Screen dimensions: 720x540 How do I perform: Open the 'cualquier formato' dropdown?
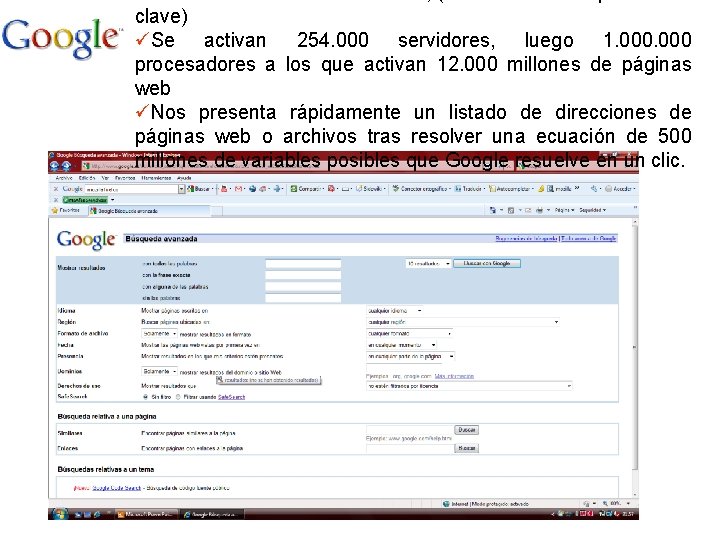click(410, 333)
